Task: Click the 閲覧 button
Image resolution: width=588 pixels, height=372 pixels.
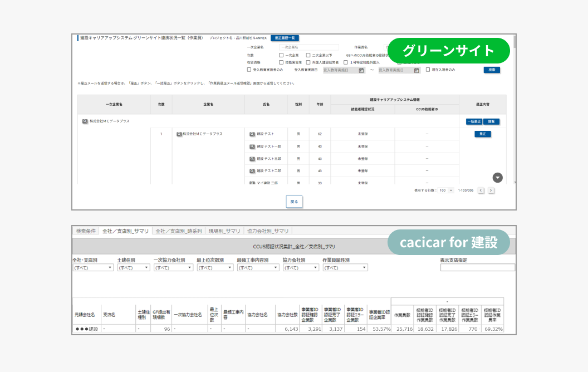Action: point(491,121)
